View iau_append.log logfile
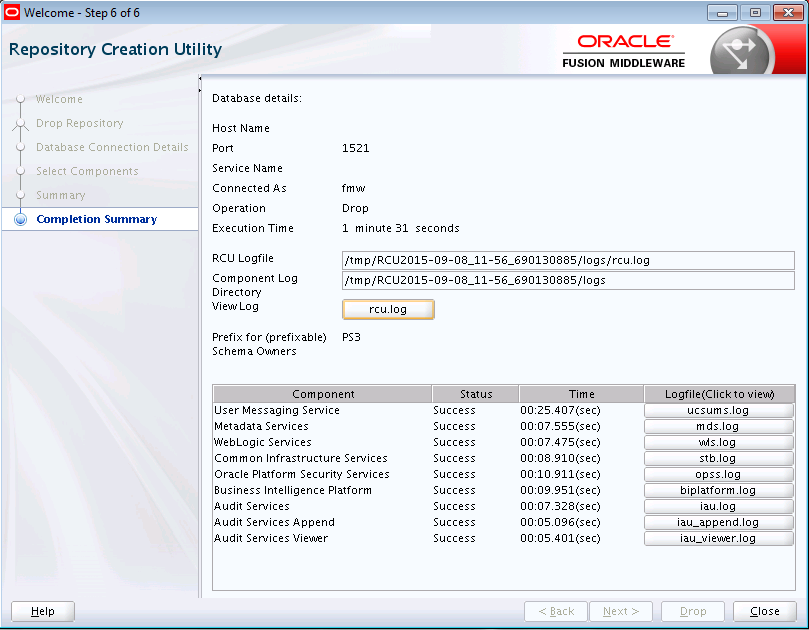 718,522
